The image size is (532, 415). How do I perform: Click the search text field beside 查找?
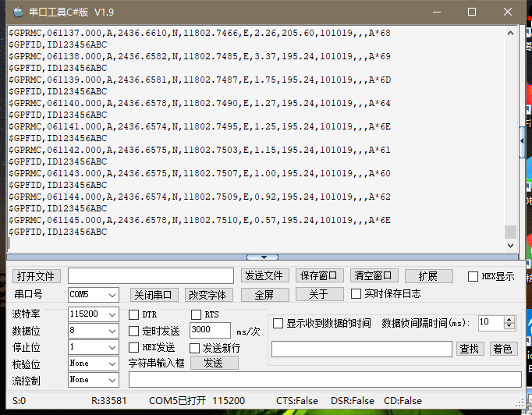(361, 349)
